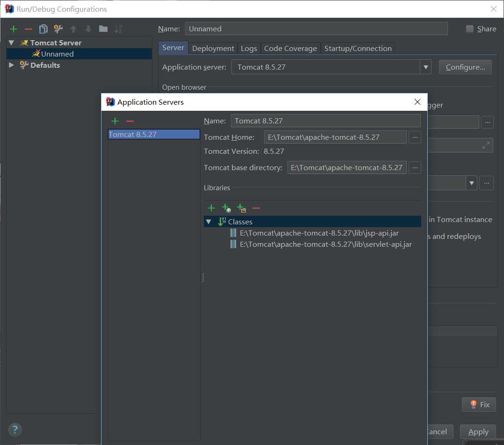Click the browse button beside the hidden dropdown
Screen dimensions: 504x445
(486, 183)
